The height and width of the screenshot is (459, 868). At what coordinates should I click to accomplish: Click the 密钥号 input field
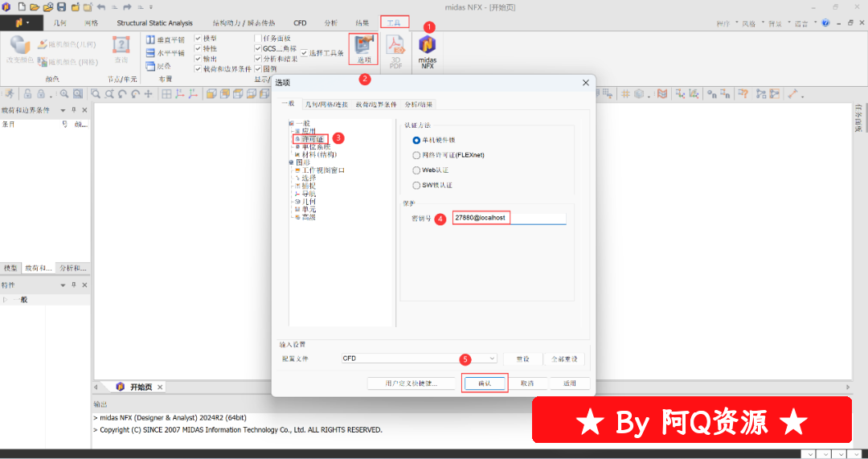510,218
